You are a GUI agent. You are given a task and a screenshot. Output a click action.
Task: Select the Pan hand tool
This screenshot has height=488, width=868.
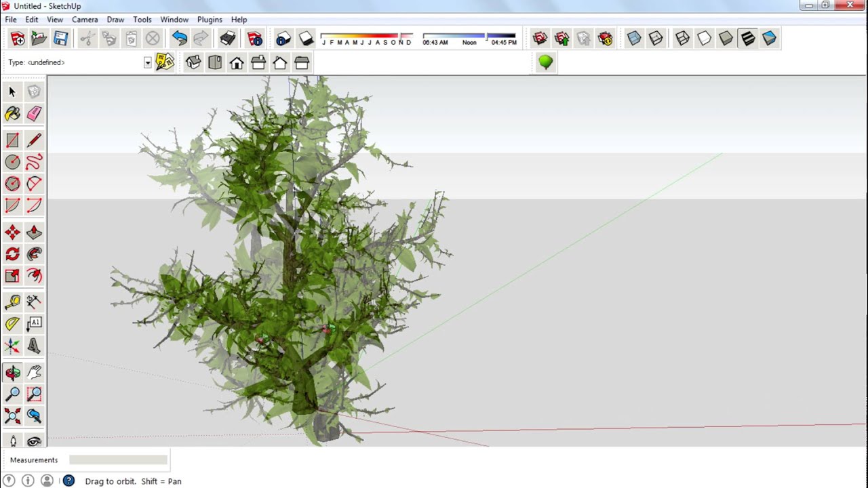[x=34, y=372]
